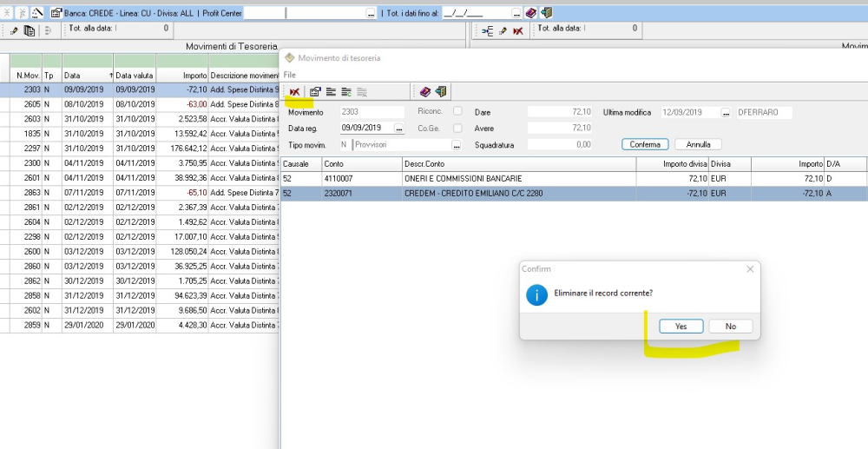Open the Tipo movim. lookup button
Image resolution: width=868 pixels, height=449 pixels.
[457, 145]
